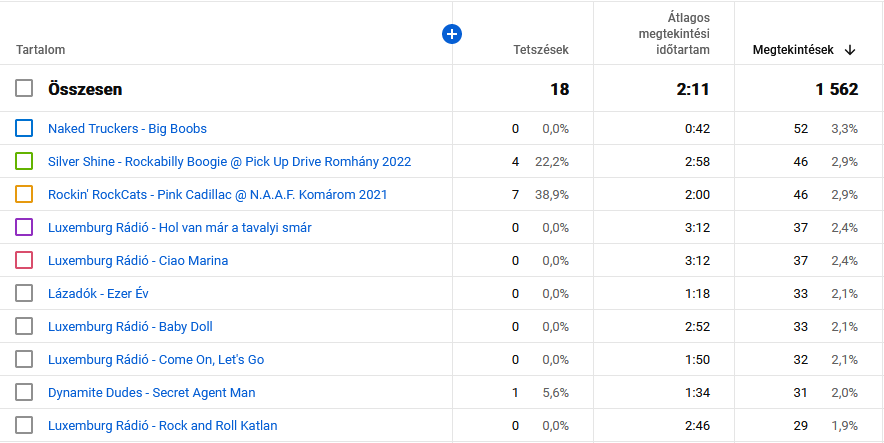Open Dynamite Dudes - Secret Agent Man link
This screenshot has width=884, height=443.
[151, 392]
